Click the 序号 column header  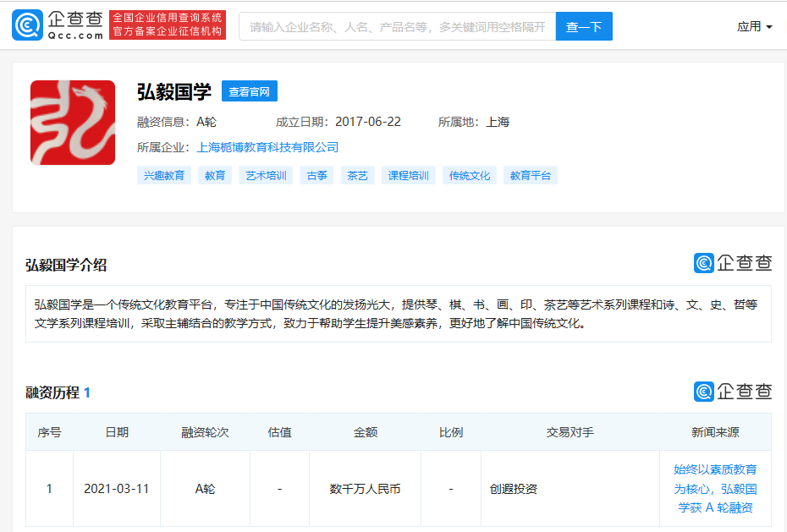(x=49, y=432)
